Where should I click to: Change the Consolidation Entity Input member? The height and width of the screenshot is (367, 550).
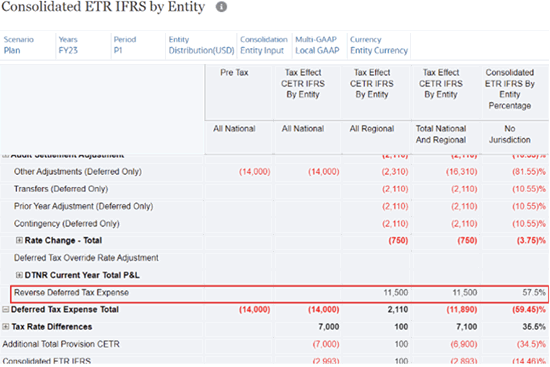[264, 45]
